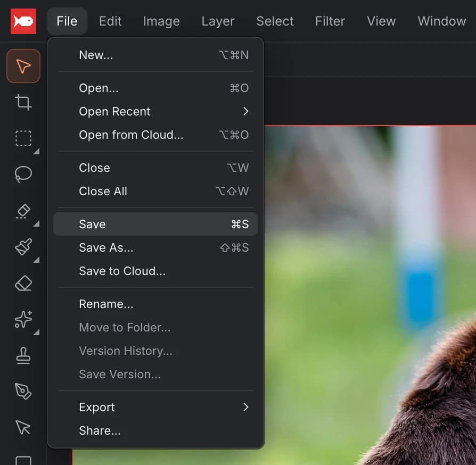Open the Select menu
Viewport: 476px width, 465px height.
pyautogui.click(x=275, y=21)
